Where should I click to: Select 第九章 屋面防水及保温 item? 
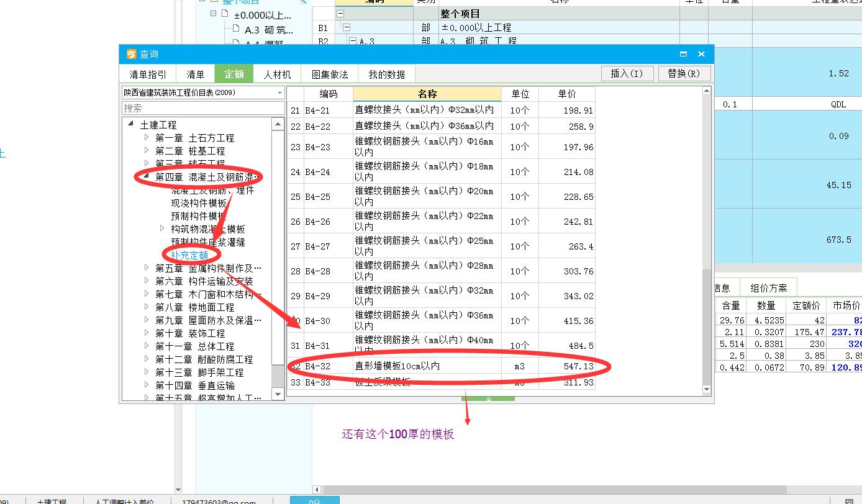[208, 320]
